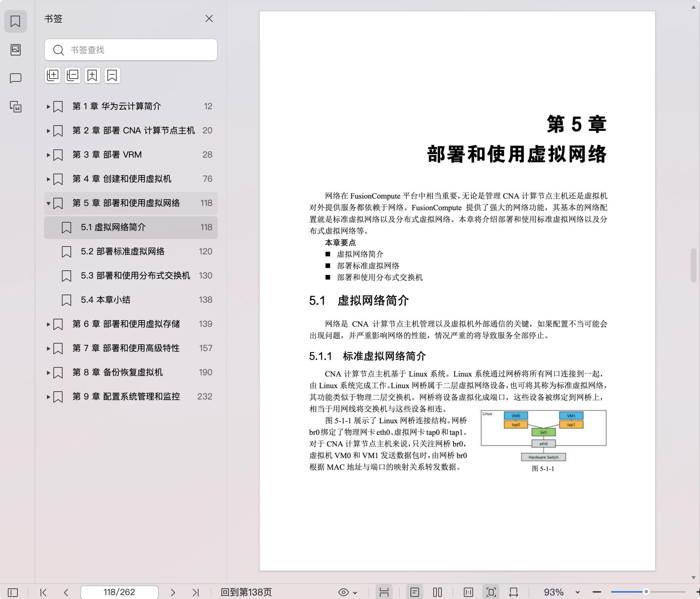Zoom out with the minus button

click(597, 592)
